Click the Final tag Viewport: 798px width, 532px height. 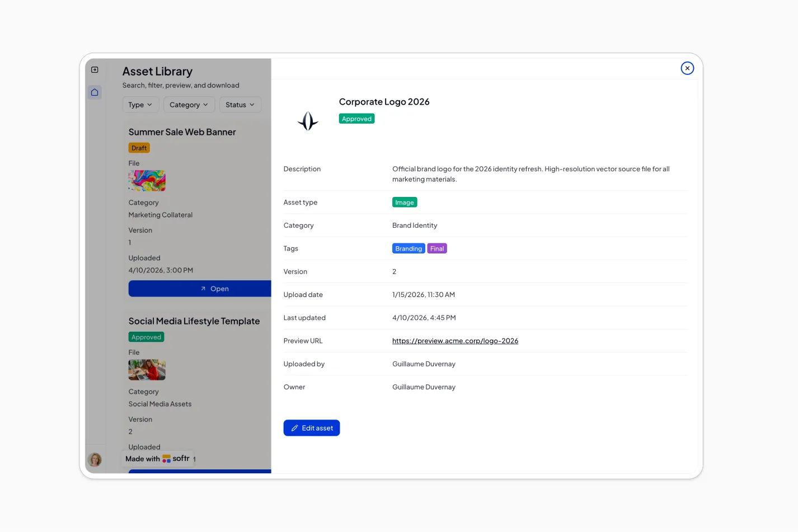coord(437,248)
